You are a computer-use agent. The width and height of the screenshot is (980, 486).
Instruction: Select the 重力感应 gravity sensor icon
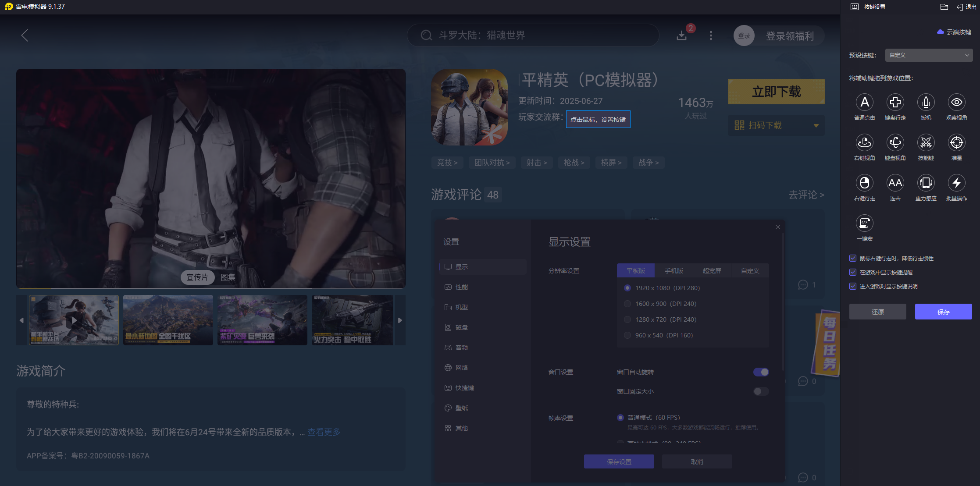coord(926,183)
